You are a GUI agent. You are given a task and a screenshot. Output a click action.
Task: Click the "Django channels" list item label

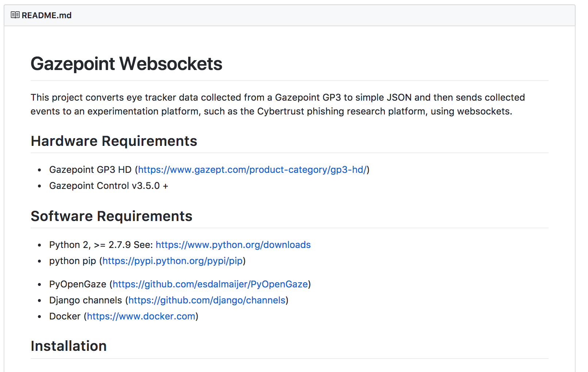click(x=85, y=300)
